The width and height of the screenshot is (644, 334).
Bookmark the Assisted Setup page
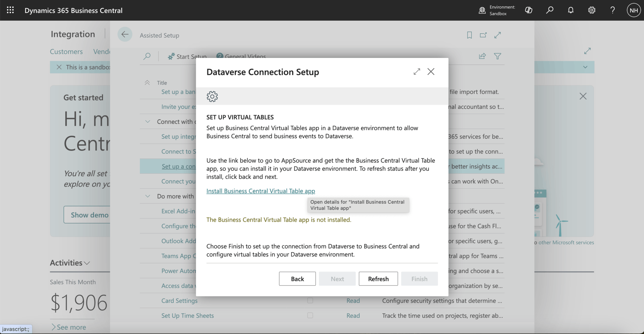pos(469,35)
